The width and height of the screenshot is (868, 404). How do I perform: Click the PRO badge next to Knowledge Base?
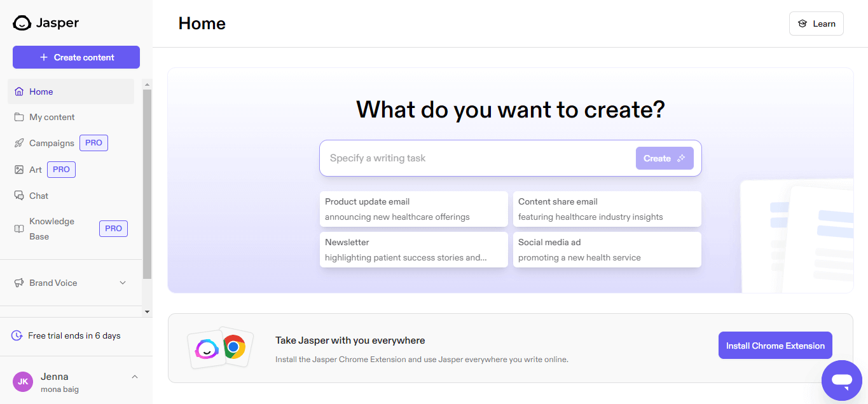(113, 229)
